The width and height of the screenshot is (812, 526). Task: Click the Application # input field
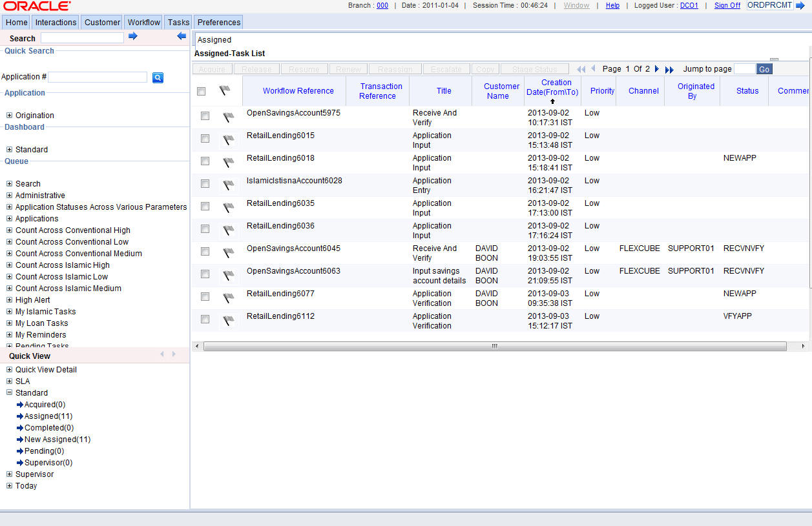pos(98,77)
